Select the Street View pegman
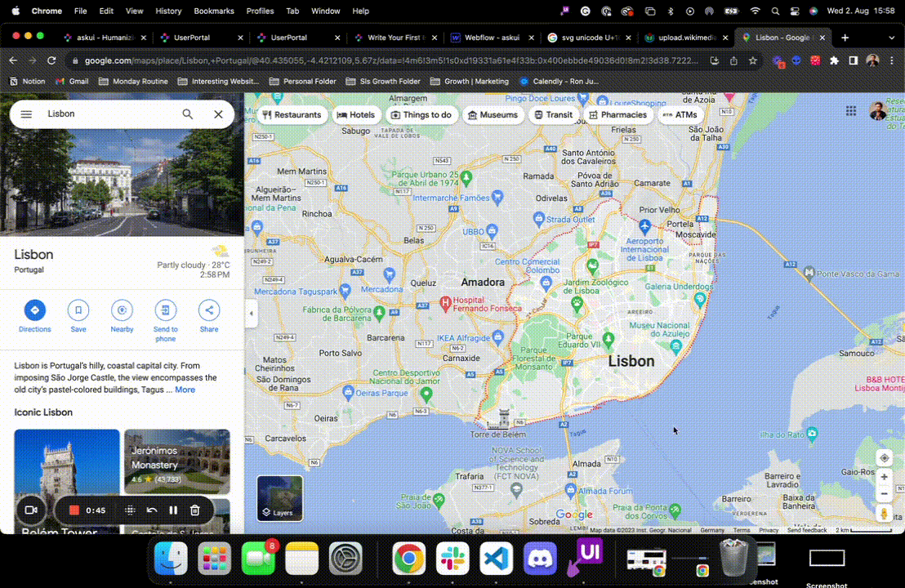The width and height of the screenshot is (905, 588). click(x=885, y=513)
